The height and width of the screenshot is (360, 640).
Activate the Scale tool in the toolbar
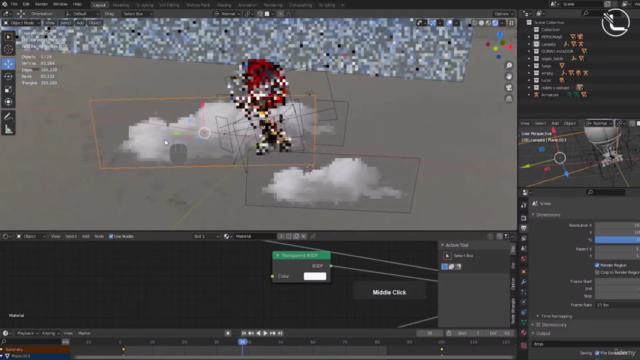pyautogui.click(x=8, y=89)
